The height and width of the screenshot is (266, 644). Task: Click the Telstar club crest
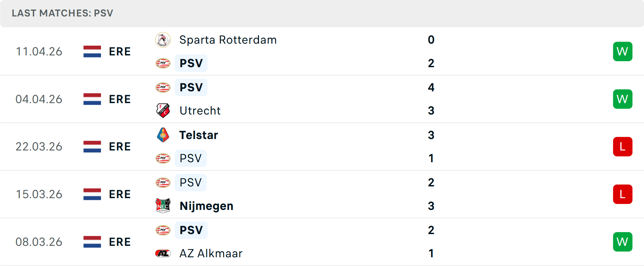163,135
